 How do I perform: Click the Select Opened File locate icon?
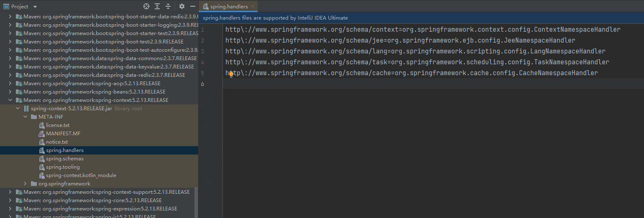(146, 6)
